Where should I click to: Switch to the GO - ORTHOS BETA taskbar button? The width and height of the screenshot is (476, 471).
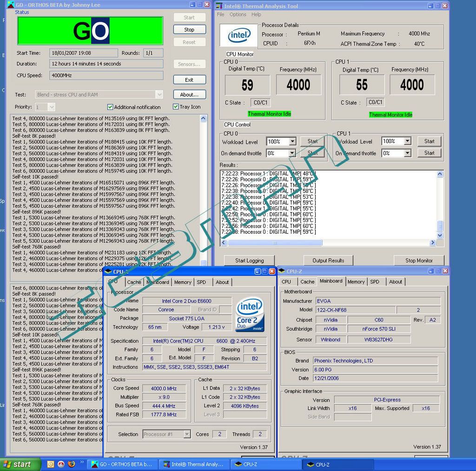123,464
